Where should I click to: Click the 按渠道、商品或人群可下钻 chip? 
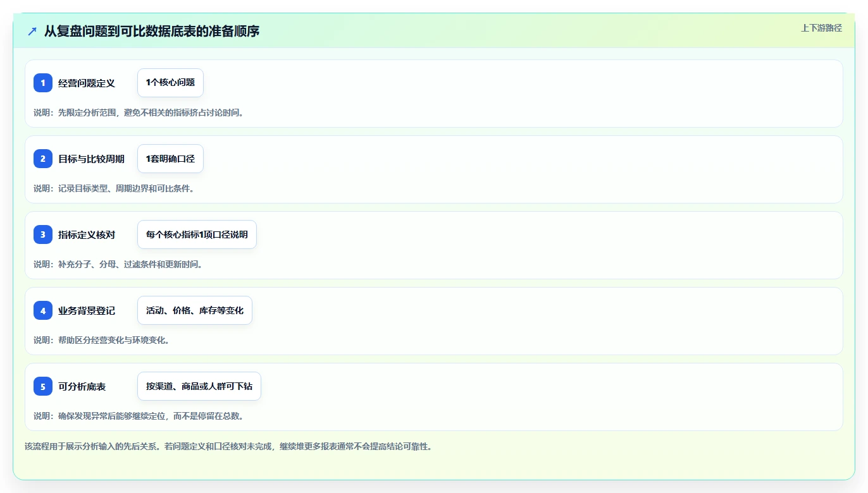[x=199, y=386]
